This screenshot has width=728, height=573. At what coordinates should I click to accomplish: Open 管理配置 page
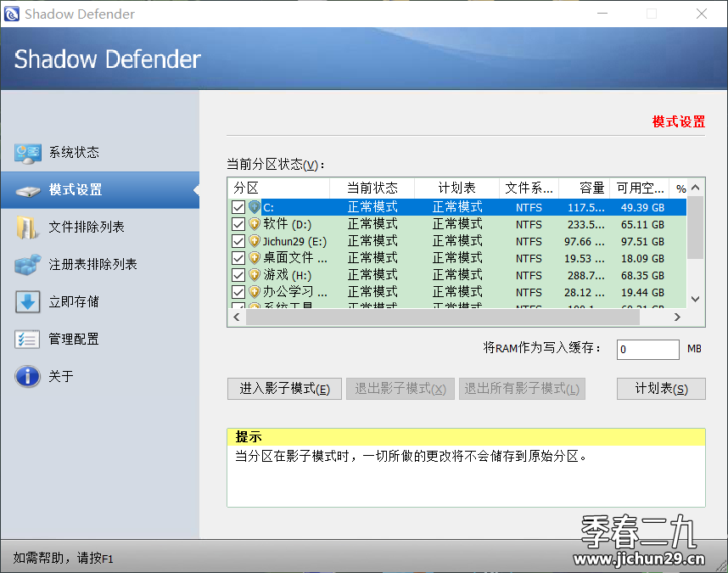coord(100,339)
